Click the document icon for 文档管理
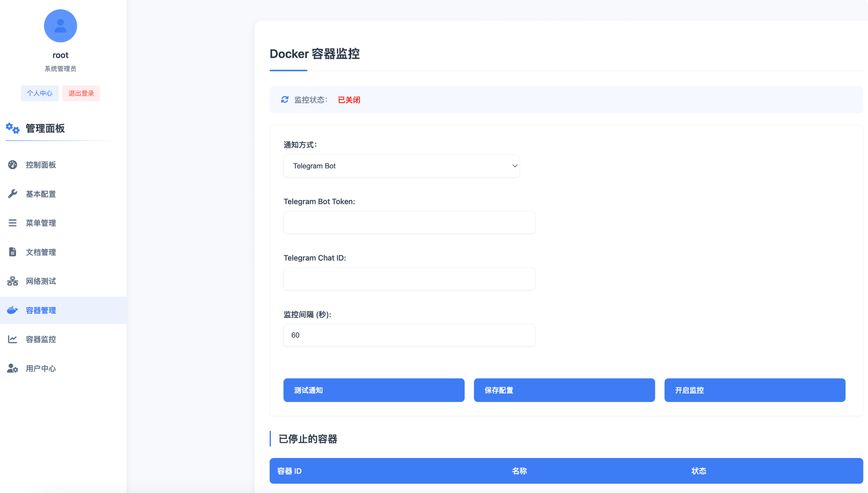Image resolution: width=868 pixels, height=493 pixels. (12, 252)
